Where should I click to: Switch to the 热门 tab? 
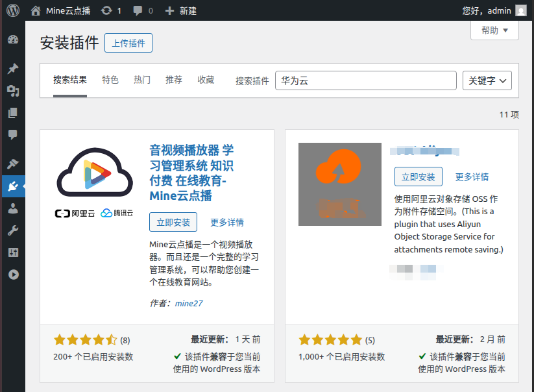pos(142,80)
